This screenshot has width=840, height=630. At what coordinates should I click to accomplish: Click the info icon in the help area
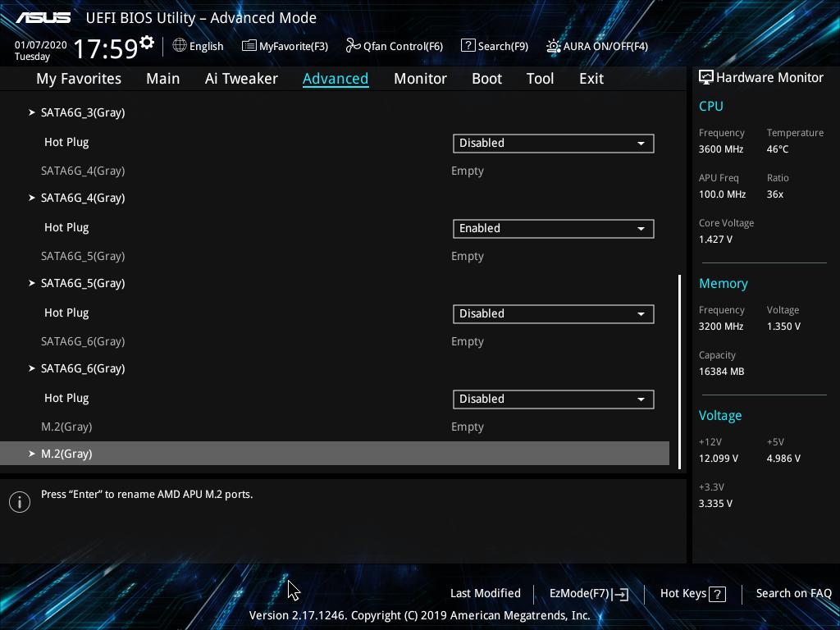(x=20, y=501)
